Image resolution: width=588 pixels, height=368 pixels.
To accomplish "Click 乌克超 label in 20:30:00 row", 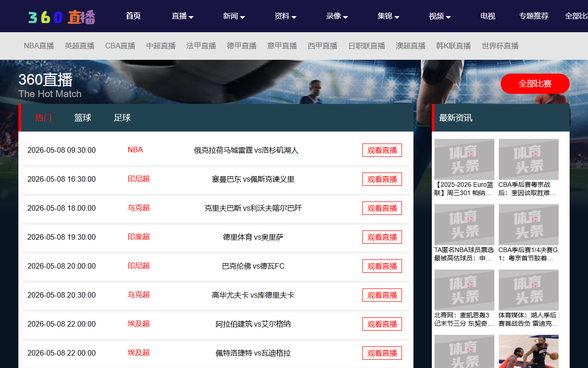I will tap(139, 295).
